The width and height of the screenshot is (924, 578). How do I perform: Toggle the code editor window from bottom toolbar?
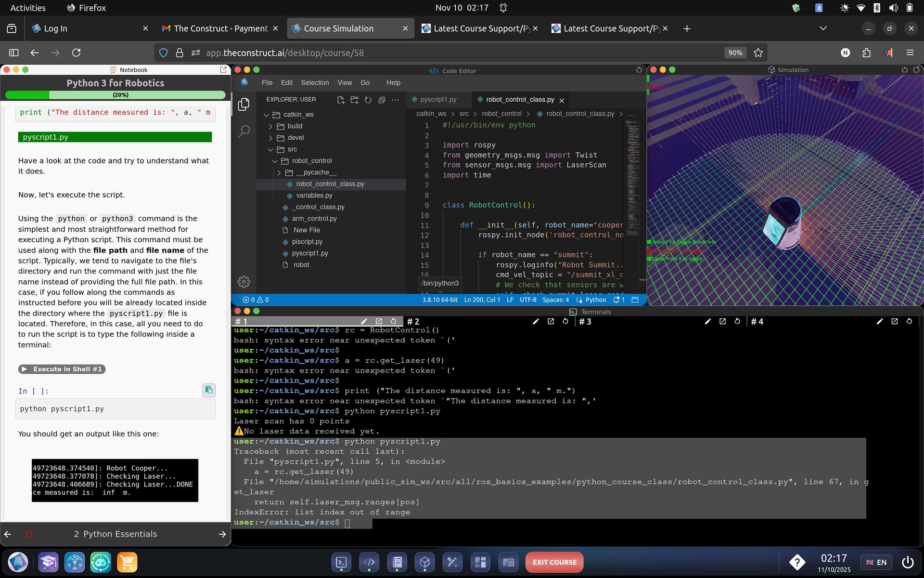coord(369,562)
